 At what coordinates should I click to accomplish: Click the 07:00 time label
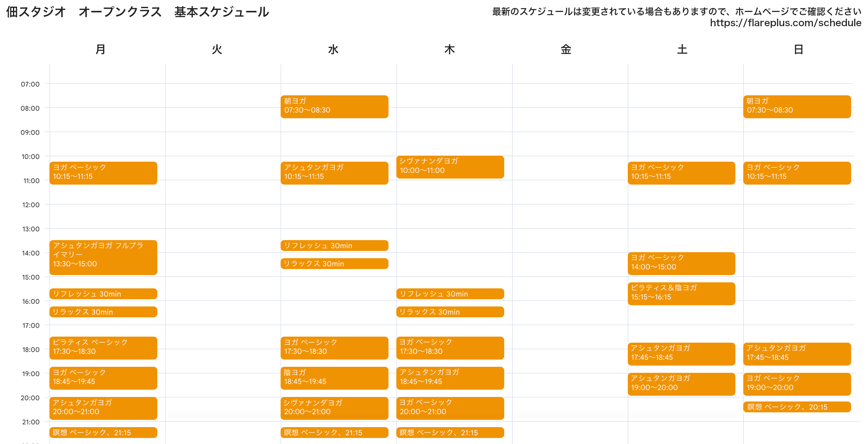30,84
